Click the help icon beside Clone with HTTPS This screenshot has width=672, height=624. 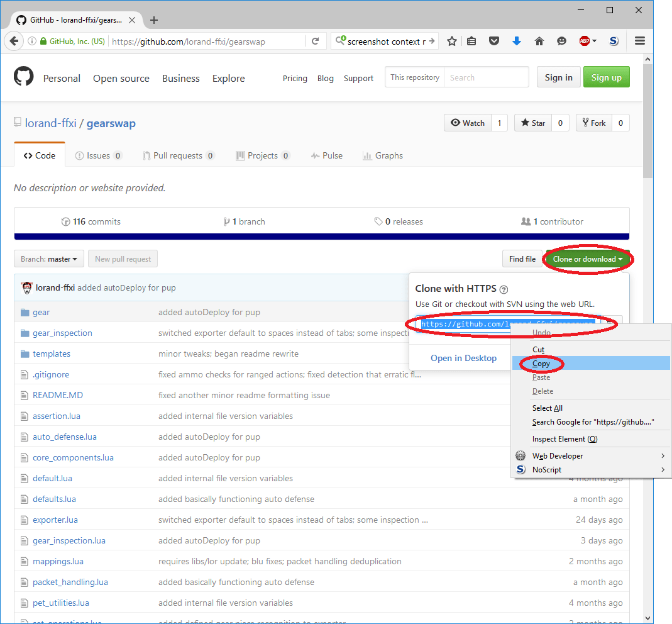click(x=504, y=289)
